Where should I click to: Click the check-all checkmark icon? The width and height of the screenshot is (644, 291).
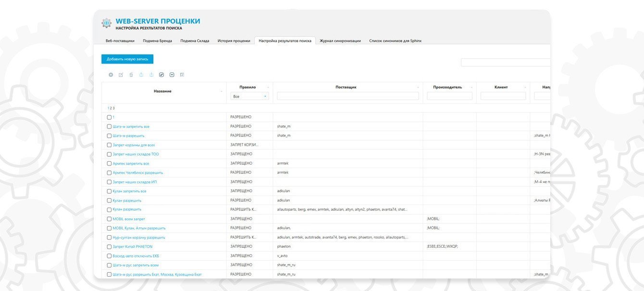(x=161, y=75)
